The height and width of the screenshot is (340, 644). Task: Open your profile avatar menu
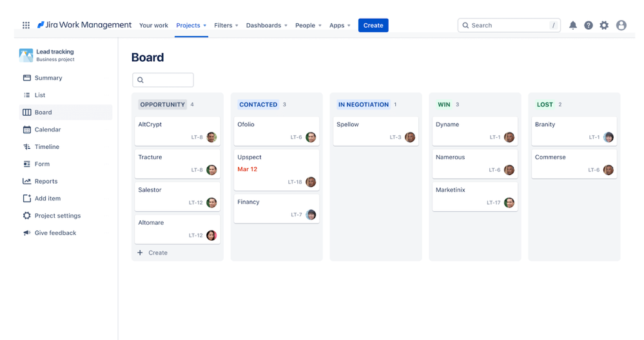pyautogui.click(x=621, y=25)
